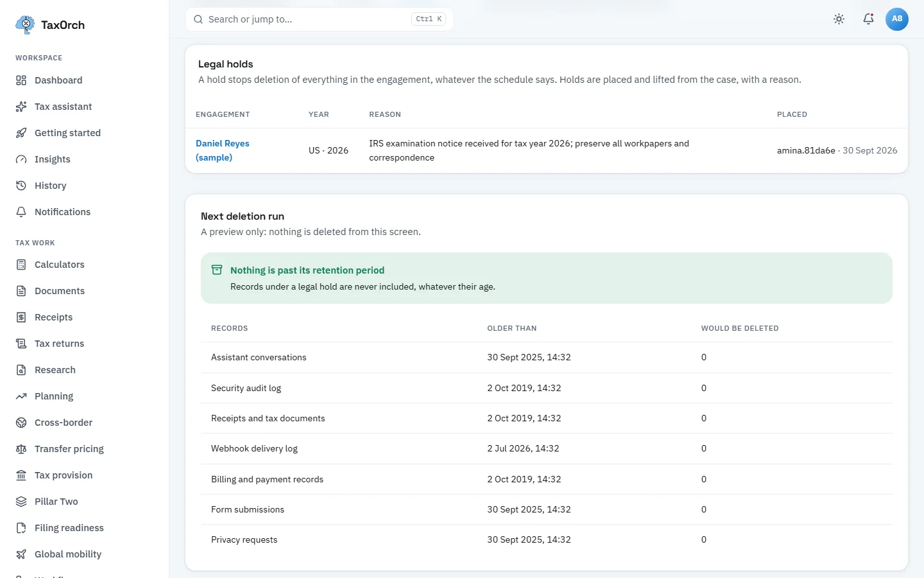Click the Getting started rocket icon
This screenshot has height=578, width=924.
coord(21,133)
